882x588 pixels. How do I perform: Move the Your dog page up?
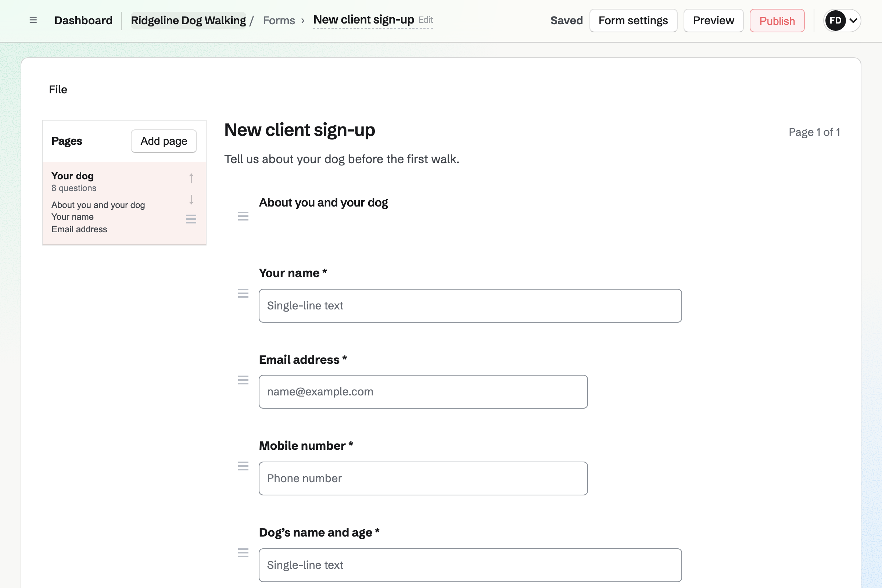tap(191, 178)
